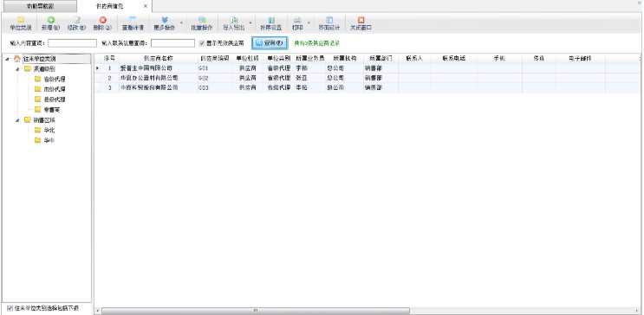Open the 更多操作 dropdown arrow
644x315 pixels.
[x=181, y=22]
